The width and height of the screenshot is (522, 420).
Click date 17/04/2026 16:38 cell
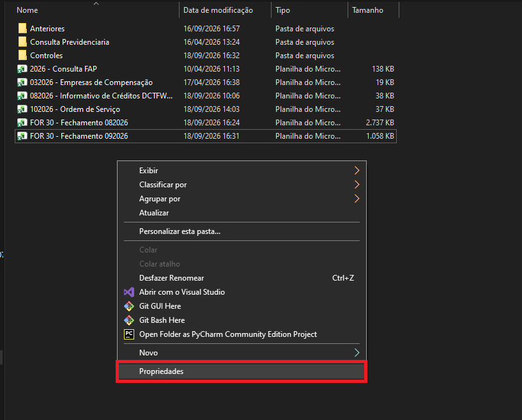(211, 82)
